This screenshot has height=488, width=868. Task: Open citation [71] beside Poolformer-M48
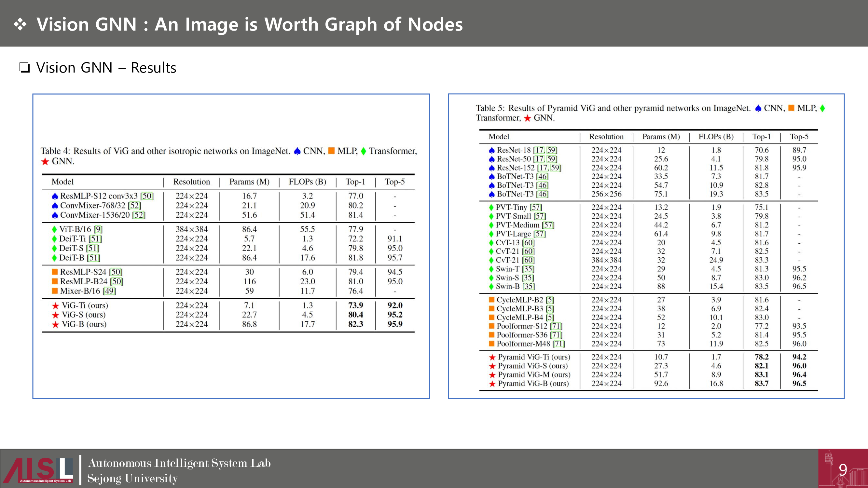pyautogui.click(x=559, y=344)
